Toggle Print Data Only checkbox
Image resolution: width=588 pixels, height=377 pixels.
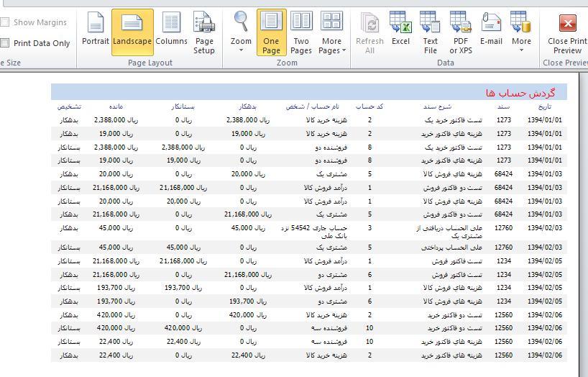[x=5, y=43]
